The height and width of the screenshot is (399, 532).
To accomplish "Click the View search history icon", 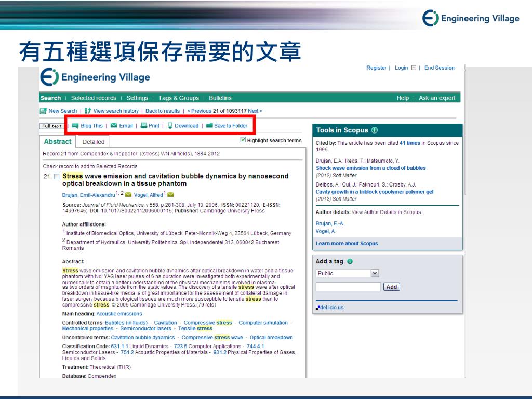I will pyautogui.click(x=88, y=111).
